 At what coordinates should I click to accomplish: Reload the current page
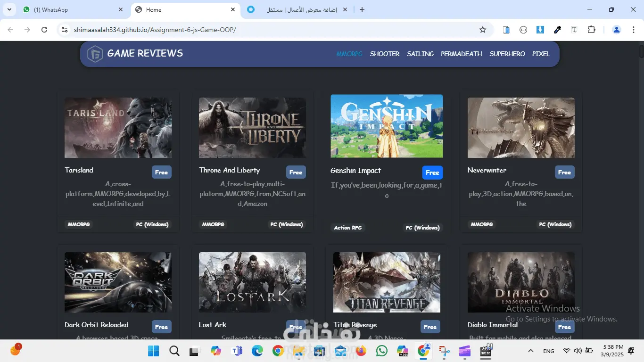44,30
